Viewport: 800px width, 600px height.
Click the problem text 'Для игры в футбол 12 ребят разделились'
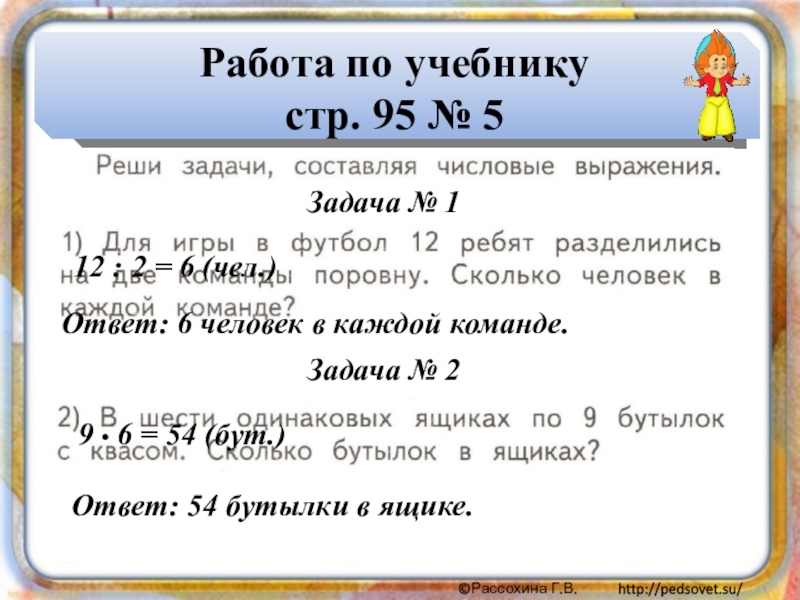coord(411,243)
